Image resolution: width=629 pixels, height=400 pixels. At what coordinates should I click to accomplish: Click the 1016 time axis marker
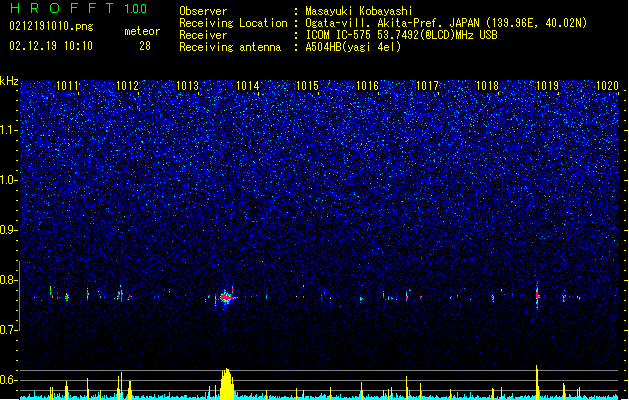(367, 86)
